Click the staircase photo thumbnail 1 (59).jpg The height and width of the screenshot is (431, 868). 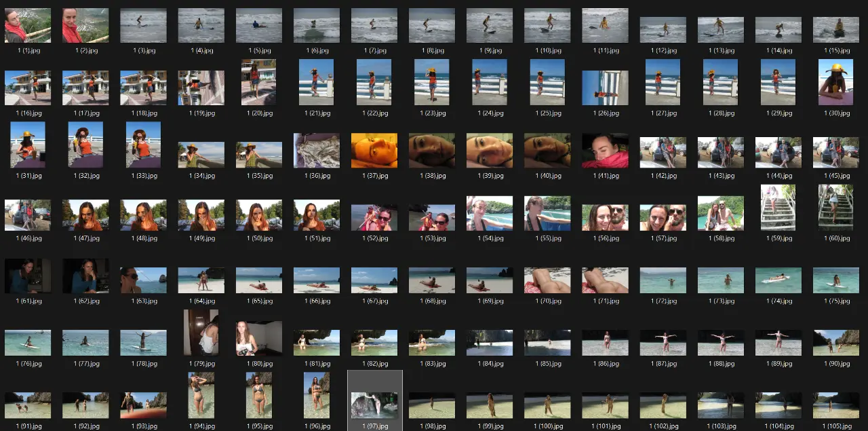point(778,208)
